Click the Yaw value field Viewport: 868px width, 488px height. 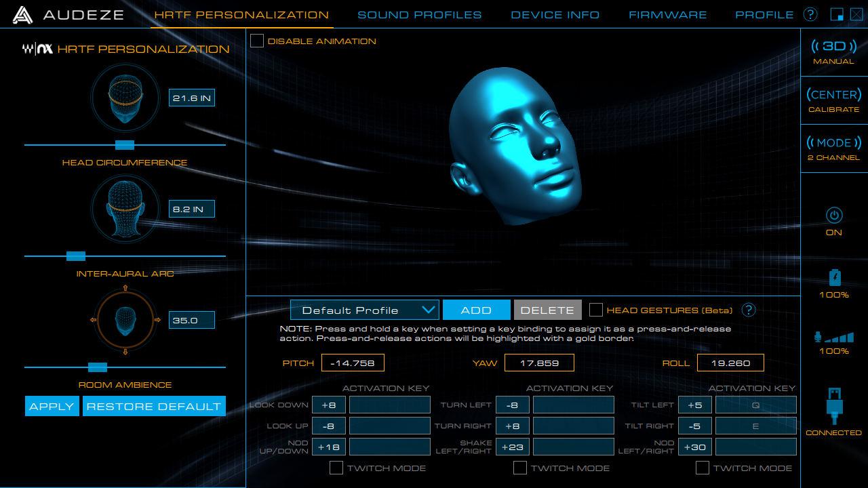(x=539, y=363)
